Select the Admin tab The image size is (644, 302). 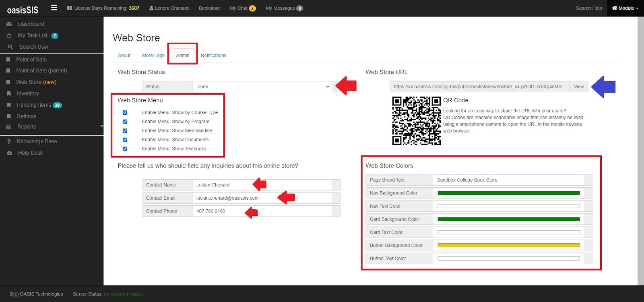182,56
